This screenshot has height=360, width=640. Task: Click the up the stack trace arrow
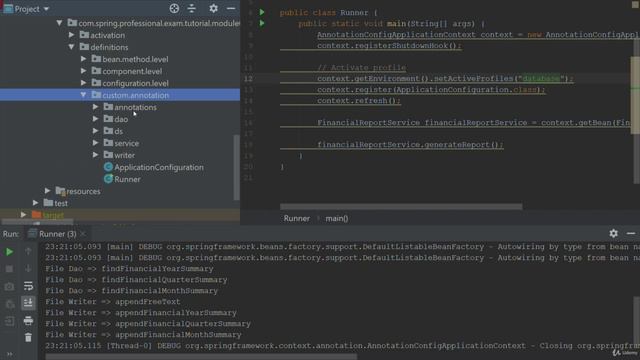click(28, 251)
